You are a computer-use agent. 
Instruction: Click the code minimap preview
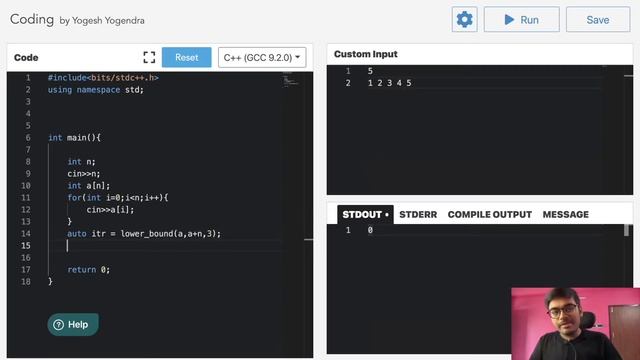[290, 79]
